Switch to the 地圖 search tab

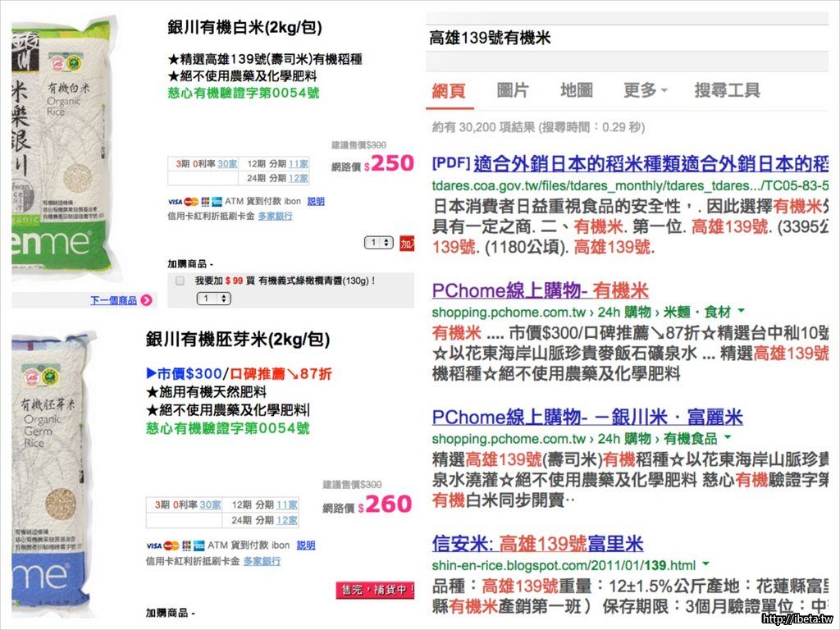pos(577,90)
